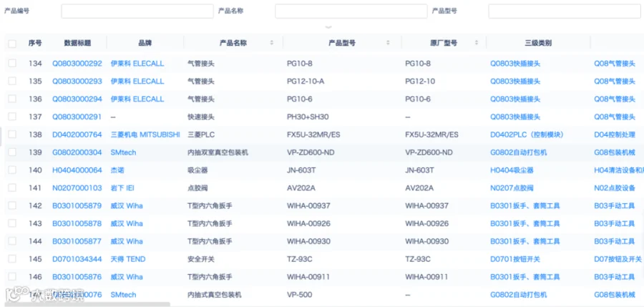
Task: Select product name 内抽双室真空包装机
Action: point(218,152)
